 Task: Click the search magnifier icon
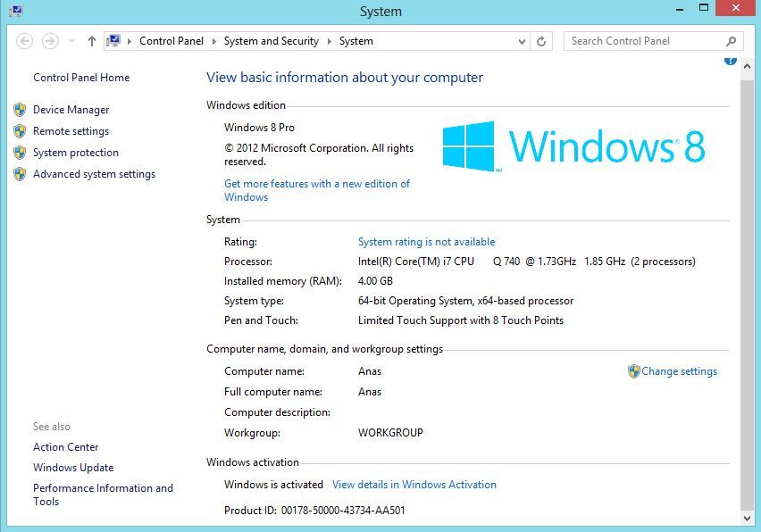click(x=731, y=42)
